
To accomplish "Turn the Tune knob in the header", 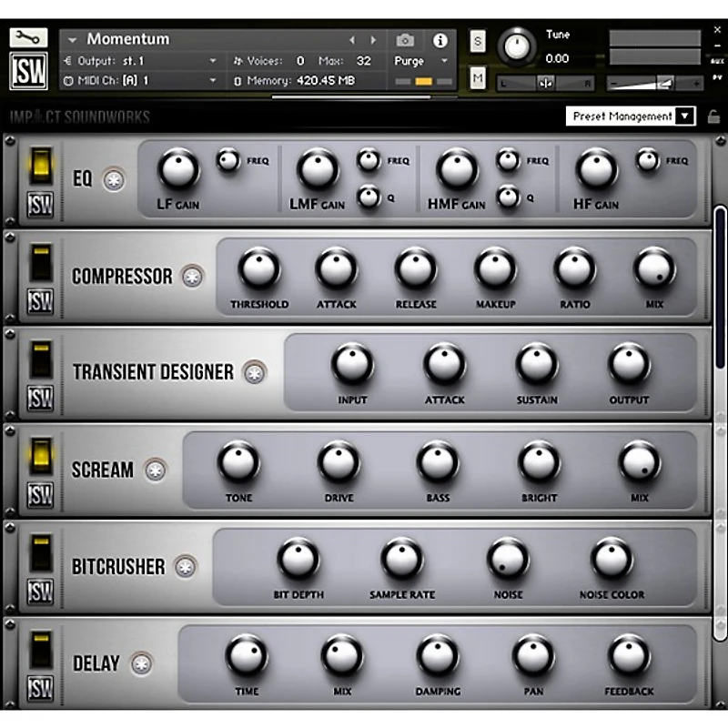I will click(517, 45).
